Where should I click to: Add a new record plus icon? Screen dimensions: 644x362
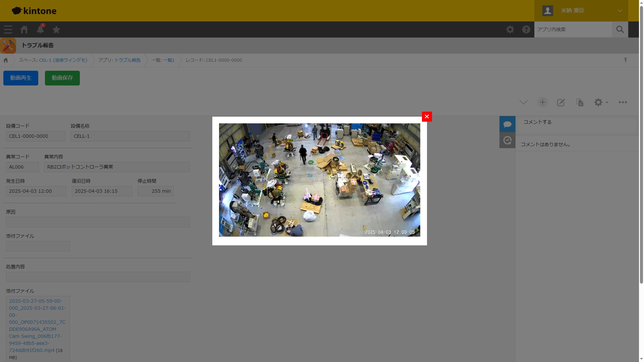click(x=543, y=102)
